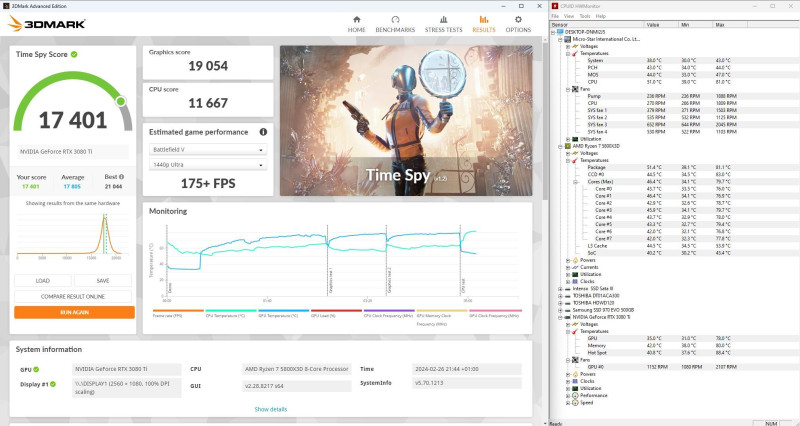The width and height of the screenshot is (800, 426).
Task: Click the fan icon of NVIDIA Fans node
Action: pos(575,360)
